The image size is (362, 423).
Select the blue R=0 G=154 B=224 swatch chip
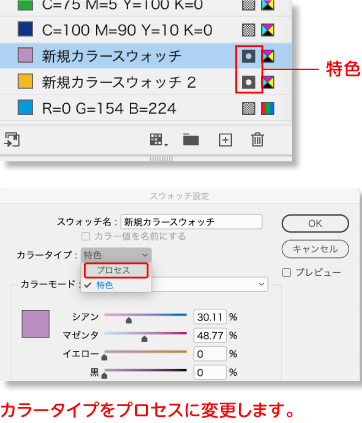25,107
